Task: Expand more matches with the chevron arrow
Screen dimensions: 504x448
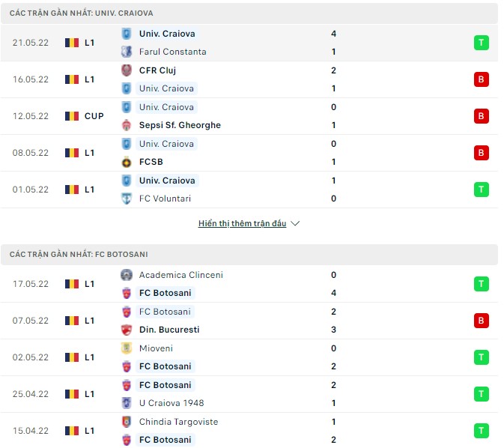Action: click(295, 223)
